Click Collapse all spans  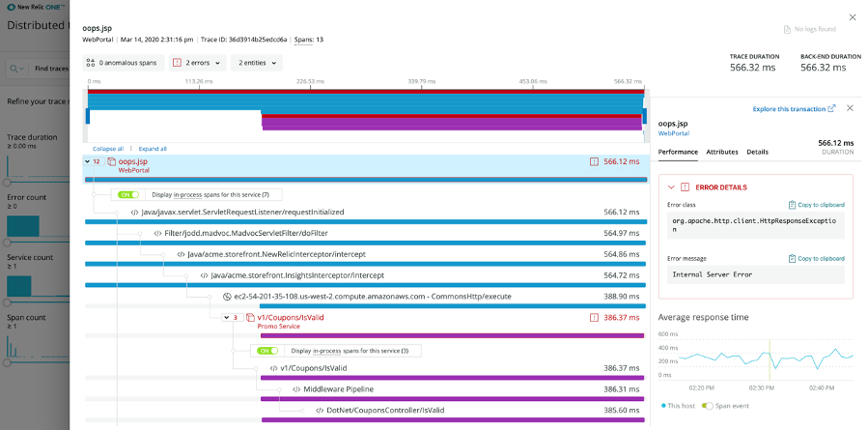[x=108, y=149]
